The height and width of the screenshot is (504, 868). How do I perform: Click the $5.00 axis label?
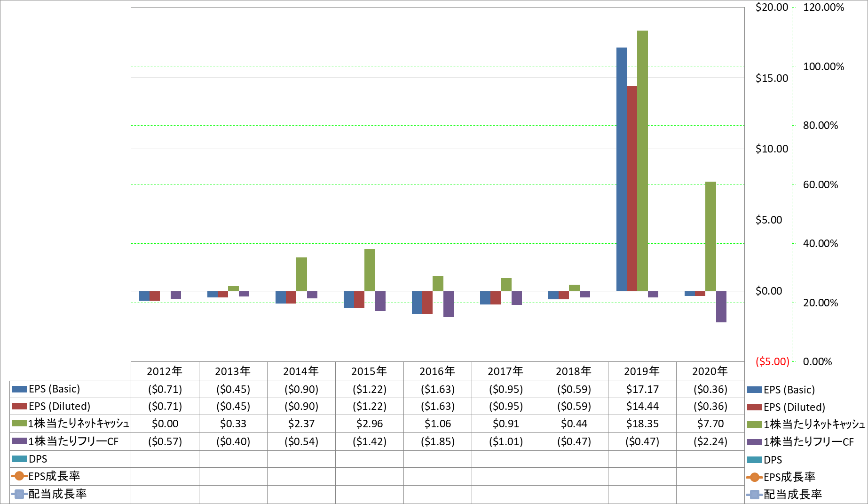pyautogui.click(x=769, y=220)
